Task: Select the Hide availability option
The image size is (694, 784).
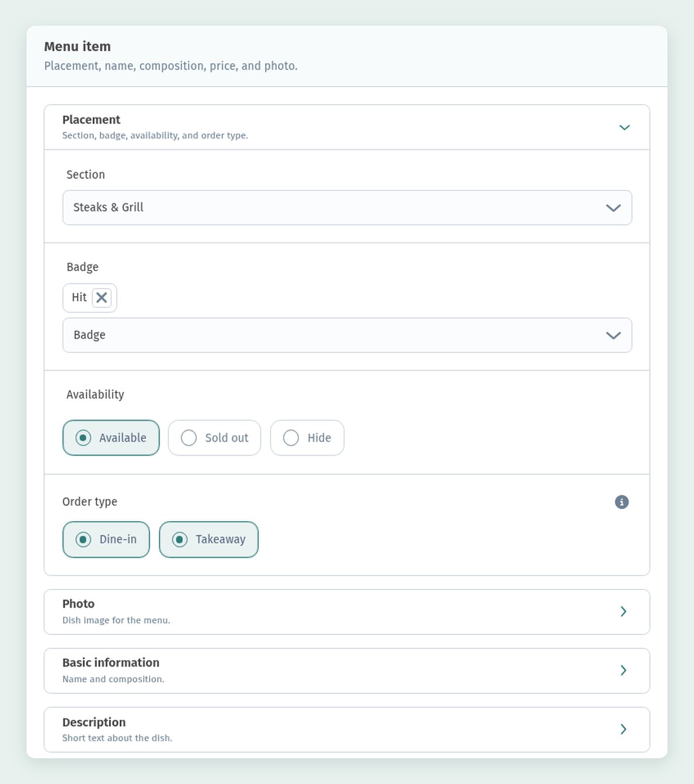Action: (307, 438)
